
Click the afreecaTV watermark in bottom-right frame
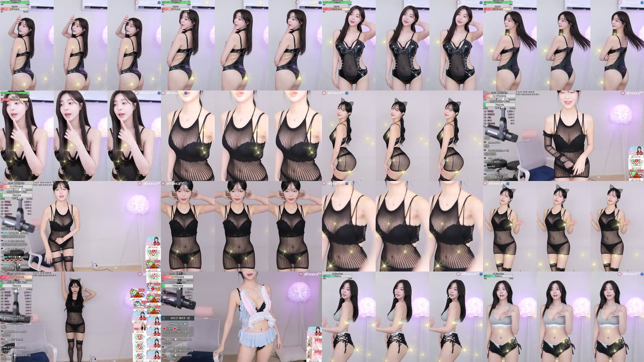pos(632,274)
